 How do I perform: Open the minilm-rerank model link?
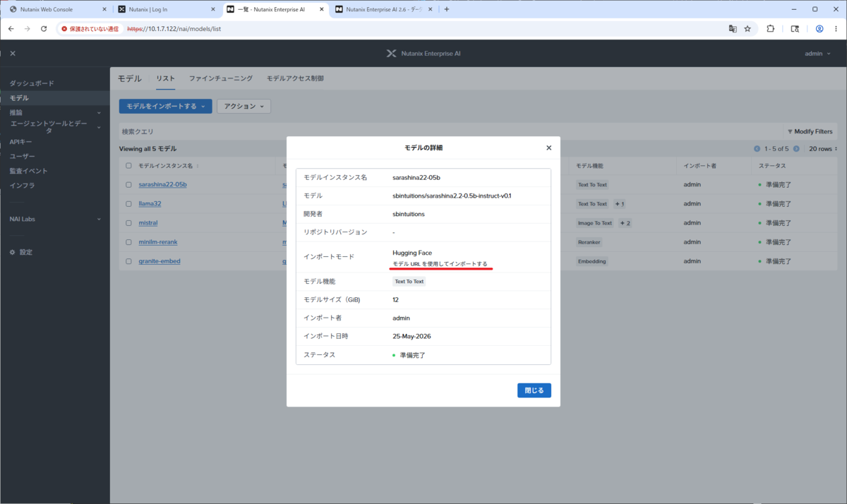[160, 242]
